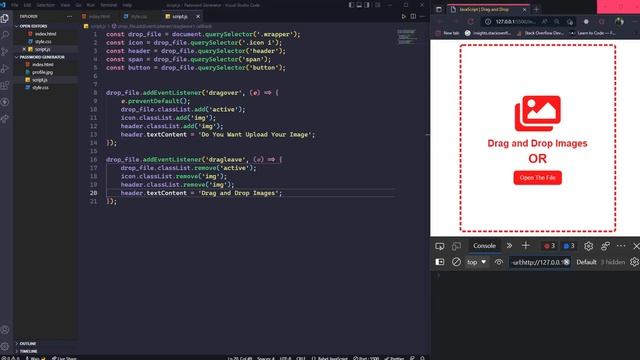640x360 pixels.
Task: Open style.css under Open Editors
Action: pos(43,42)
